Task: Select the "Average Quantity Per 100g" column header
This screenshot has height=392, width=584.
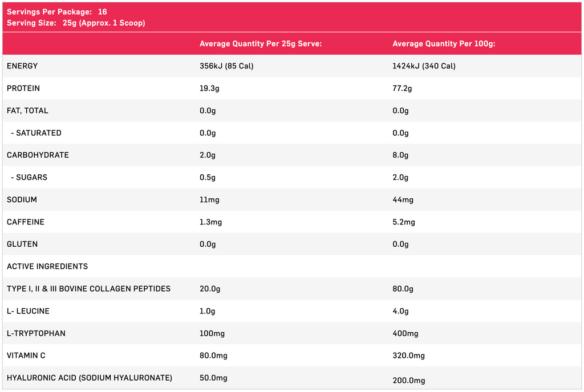Action: click(444, 44)
